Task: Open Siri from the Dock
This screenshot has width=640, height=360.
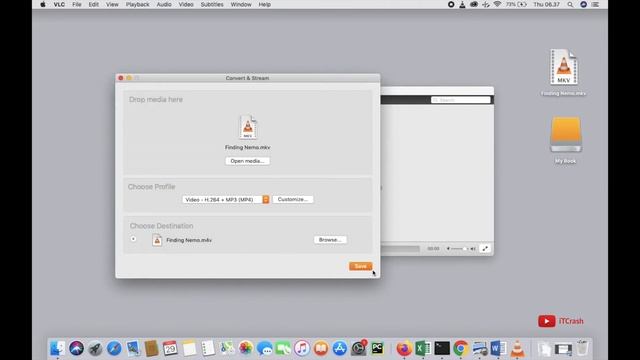Action: [76, 348]
